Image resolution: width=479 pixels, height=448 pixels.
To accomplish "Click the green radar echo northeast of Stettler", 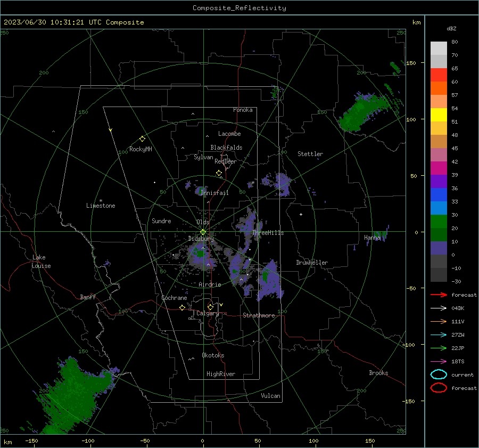I will [x=364, y=113].
